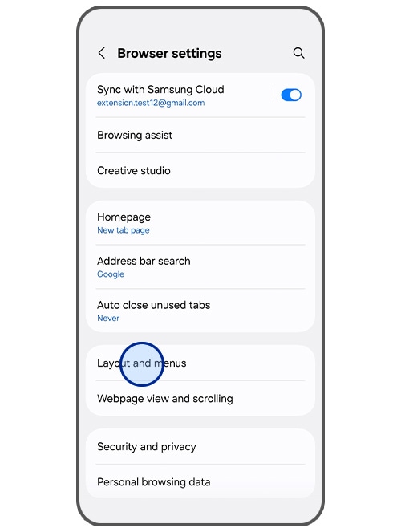Open Layout and menus
The height and width of the screenshot is (532, 401).
[200, 363]
